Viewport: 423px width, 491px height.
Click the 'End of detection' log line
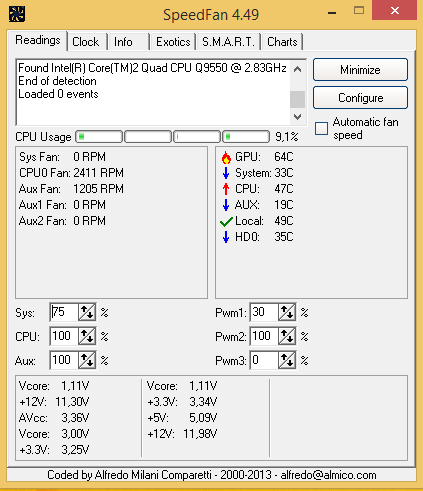coord(57,81)
